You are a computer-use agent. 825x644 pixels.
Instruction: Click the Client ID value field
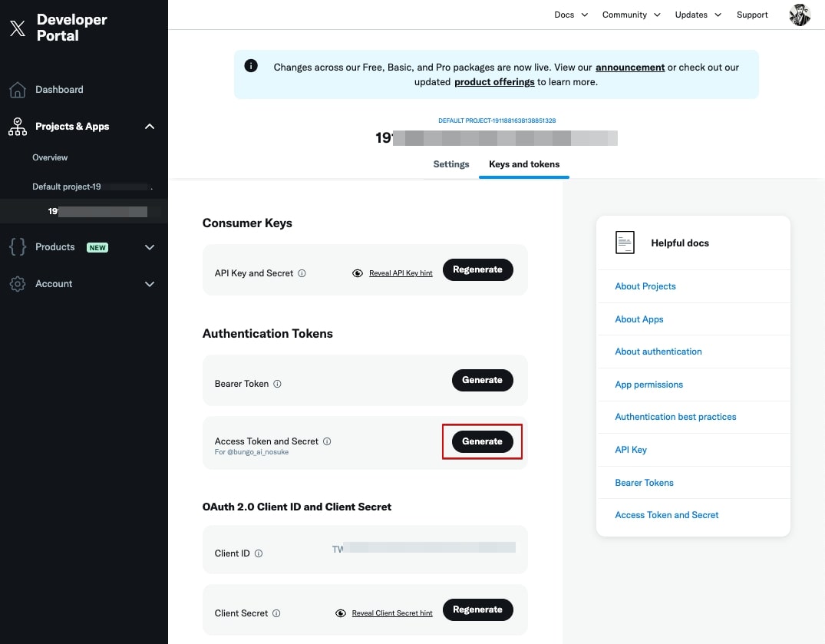tap(424, 548)
